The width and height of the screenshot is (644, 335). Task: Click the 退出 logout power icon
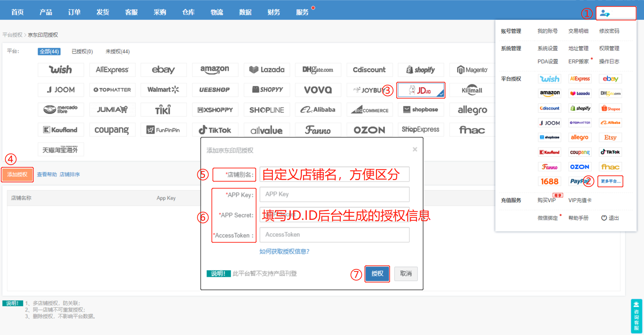(604, 218)
